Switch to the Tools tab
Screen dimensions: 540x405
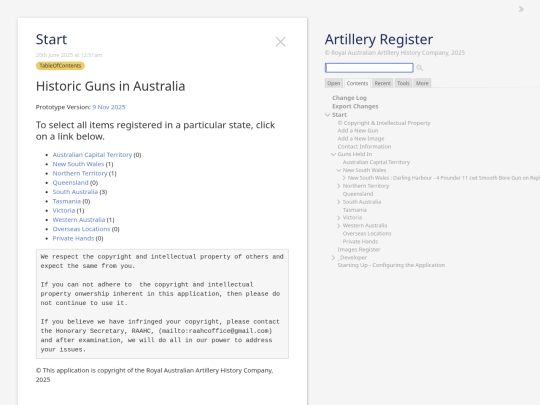pyautogui.click(x=403, y=83)
